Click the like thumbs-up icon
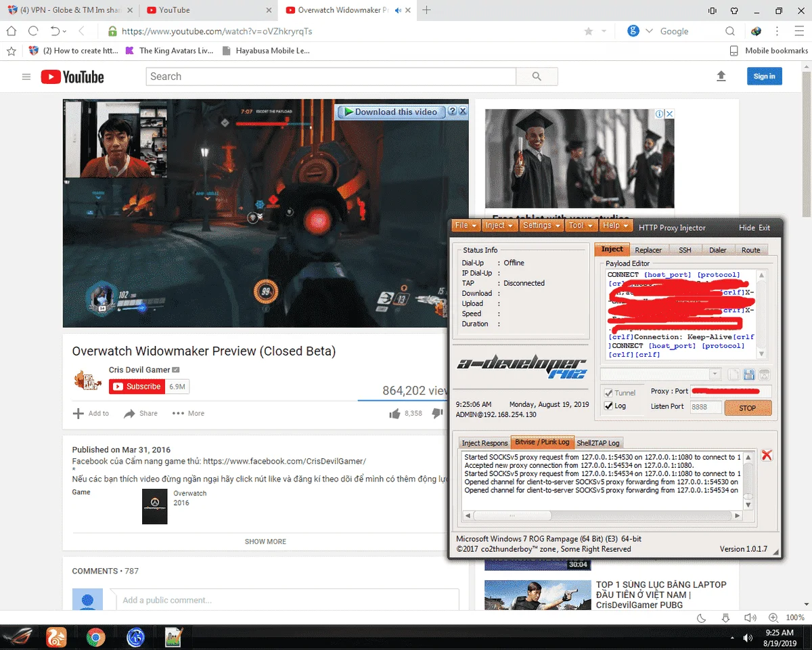The image size is (812, 650). pos(395,413)
